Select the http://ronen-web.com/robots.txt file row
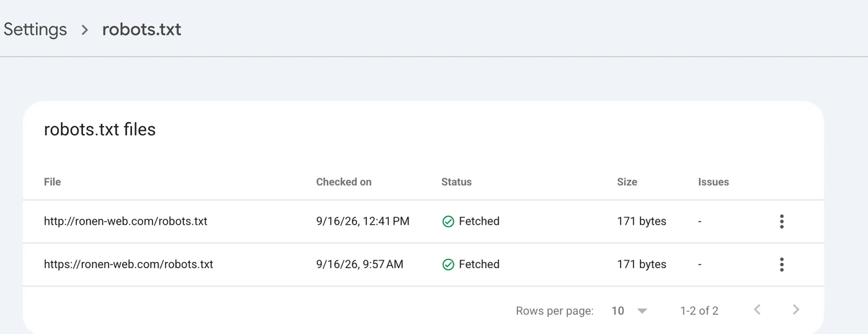 click(423, 222)
